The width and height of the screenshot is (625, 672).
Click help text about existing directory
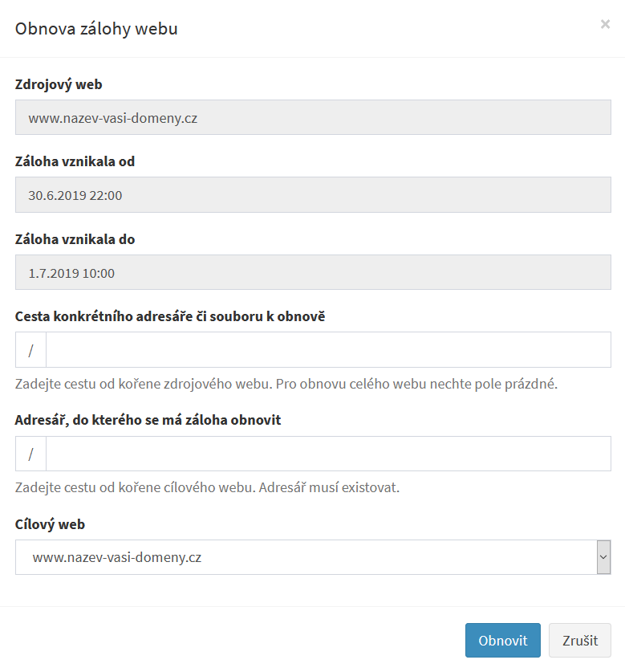(x=207, y=487)
